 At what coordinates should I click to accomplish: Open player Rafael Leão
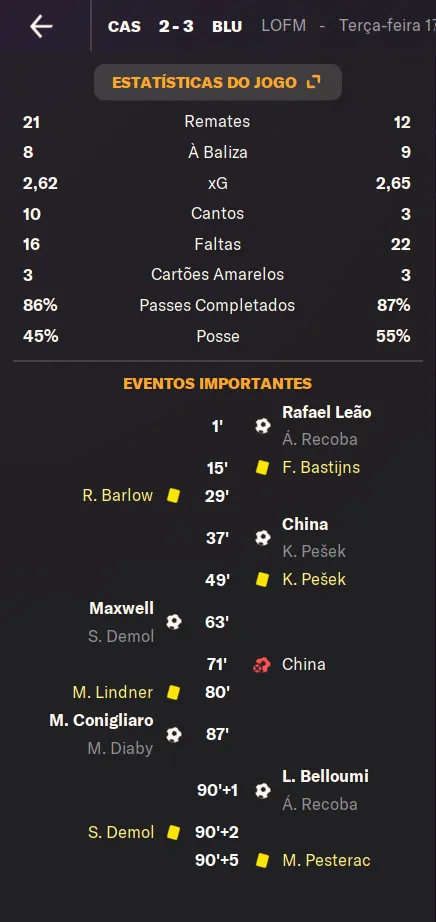point(327,412)
